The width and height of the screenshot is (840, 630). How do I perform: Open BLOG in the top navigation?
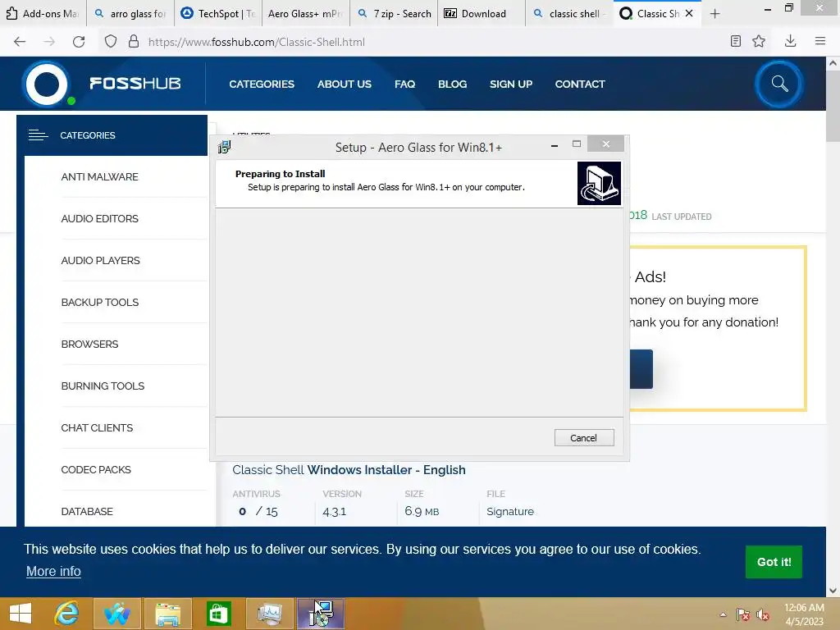[x=452, y=84]
